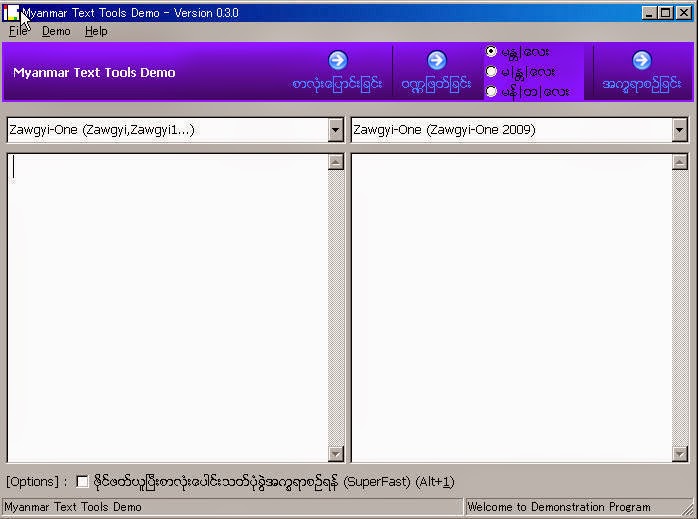Enable the SuperFast sorting checkbox
The width and height of the screenshot is (699, 519).
pos(82,482)
